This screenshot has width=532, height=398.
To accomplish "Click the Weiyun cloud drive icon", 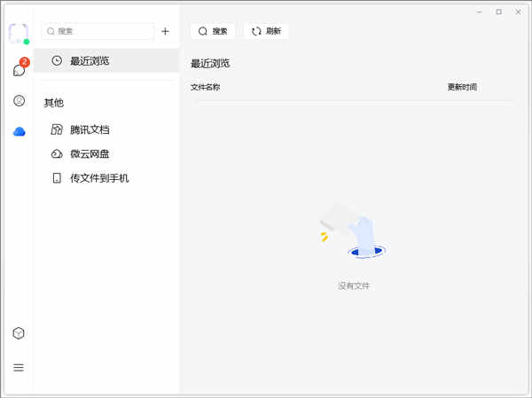I will 57,154.
